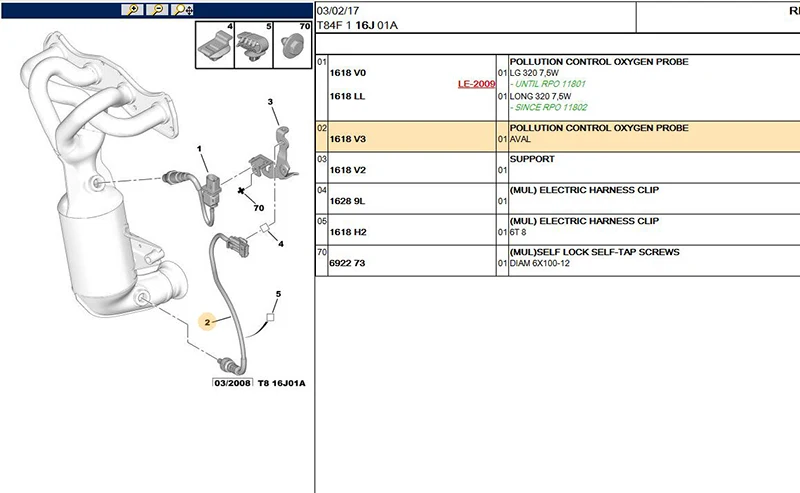
Task: Click row 01 Pollution Control Oxygen Probe title
Action: [x=599, y=62]
